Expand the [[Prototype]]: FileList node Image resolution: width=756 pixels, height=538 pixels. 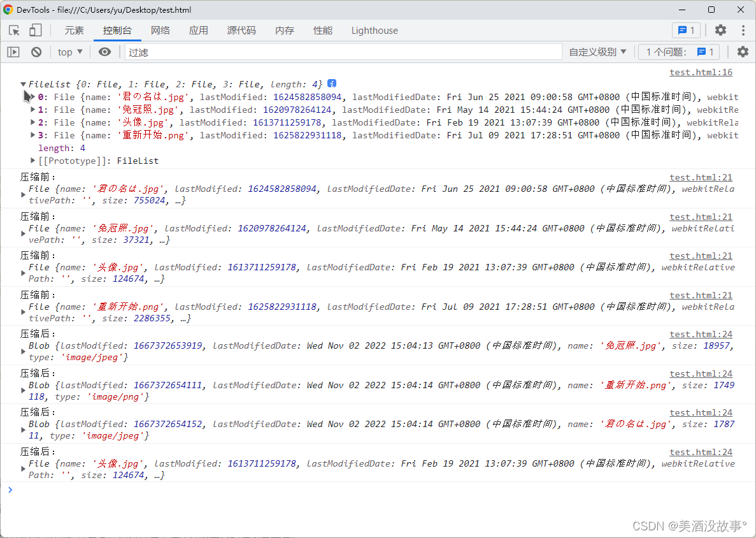tap(32, 161)
